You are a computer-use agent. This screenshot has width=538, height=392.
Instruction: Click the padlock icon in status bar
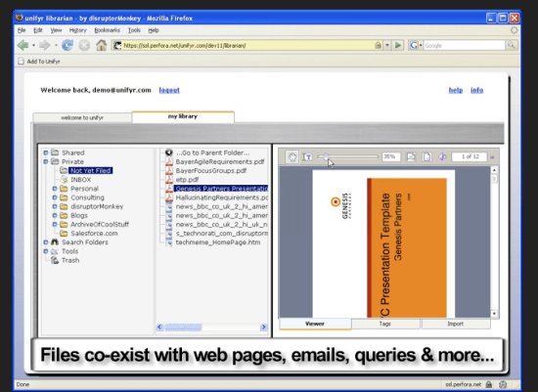pyautogui.click(x=489, y=384)
